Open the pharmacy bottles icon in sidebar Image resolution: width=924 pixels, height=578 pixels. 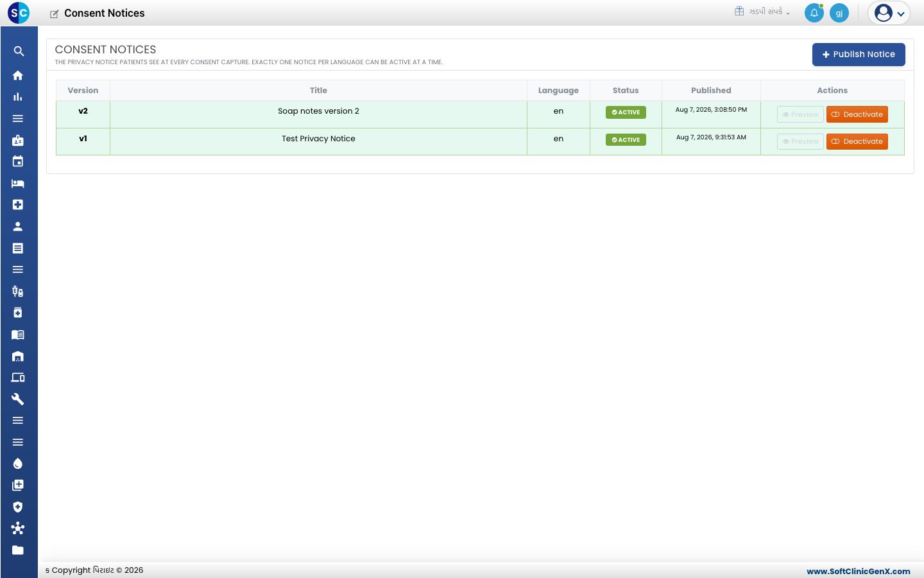18,292
